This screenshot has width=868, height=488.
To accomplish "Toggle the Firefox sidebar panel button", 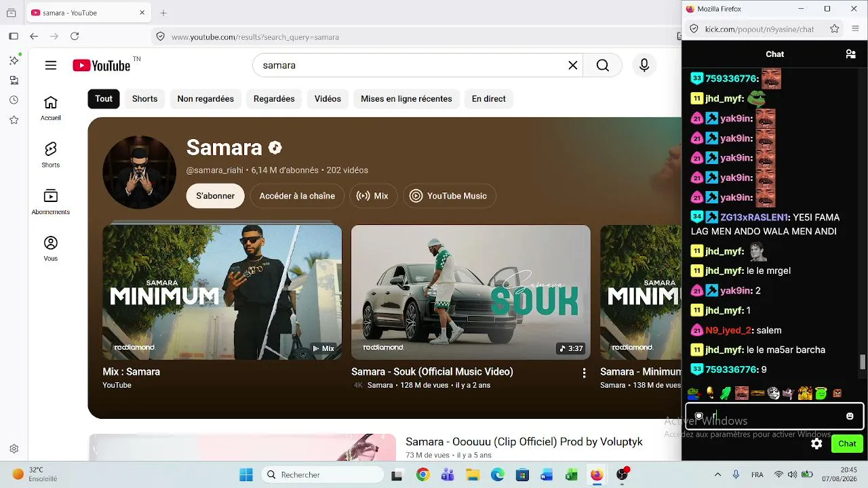I will (x=14, y=37).
